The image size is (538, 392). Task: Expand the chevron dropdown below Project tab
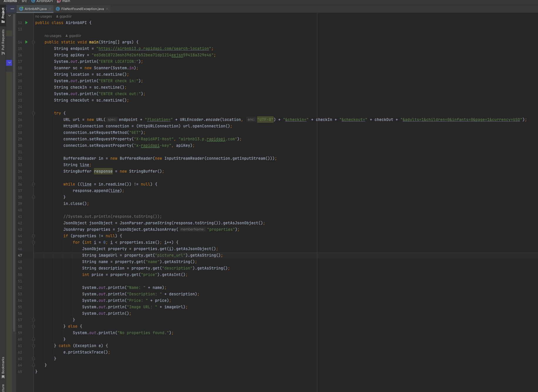[9, 16]
